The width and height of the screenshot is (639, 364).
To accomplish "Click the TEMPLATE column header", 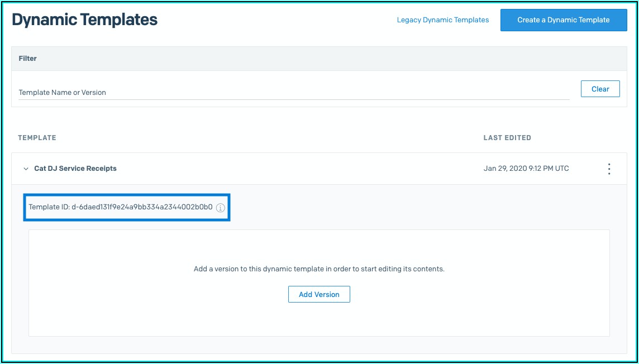I will (37, 138).
